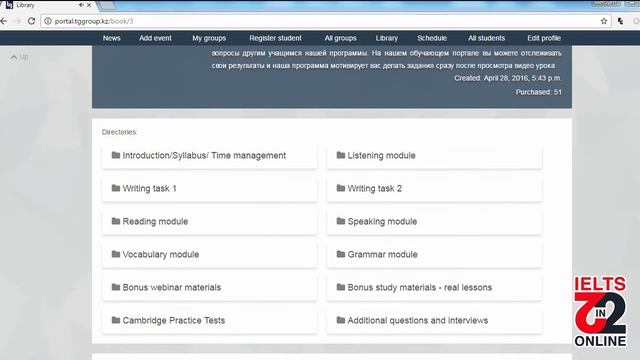
Task: Open Edit profile
Action: click(x=544, y=38)
